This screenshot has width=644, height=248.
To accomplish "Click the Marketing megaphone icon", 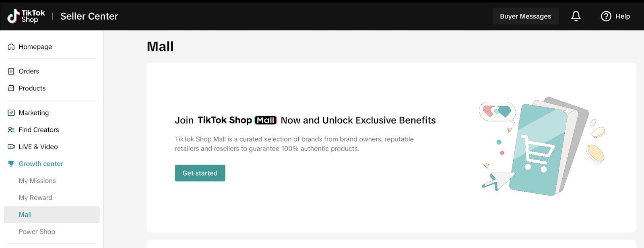I will (12, 113).
